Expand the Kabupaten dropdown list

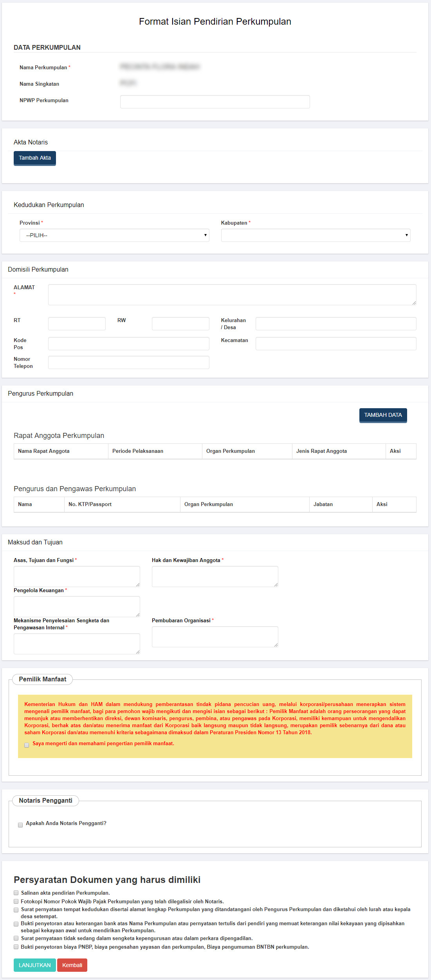316,235
